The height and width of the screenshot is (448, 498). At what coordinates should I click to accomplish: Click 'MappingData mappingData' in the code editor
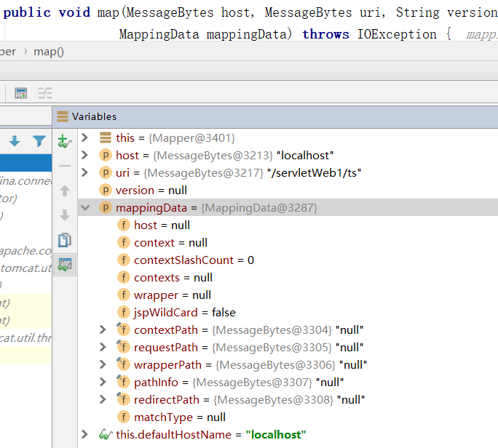[x=203, y=34]
